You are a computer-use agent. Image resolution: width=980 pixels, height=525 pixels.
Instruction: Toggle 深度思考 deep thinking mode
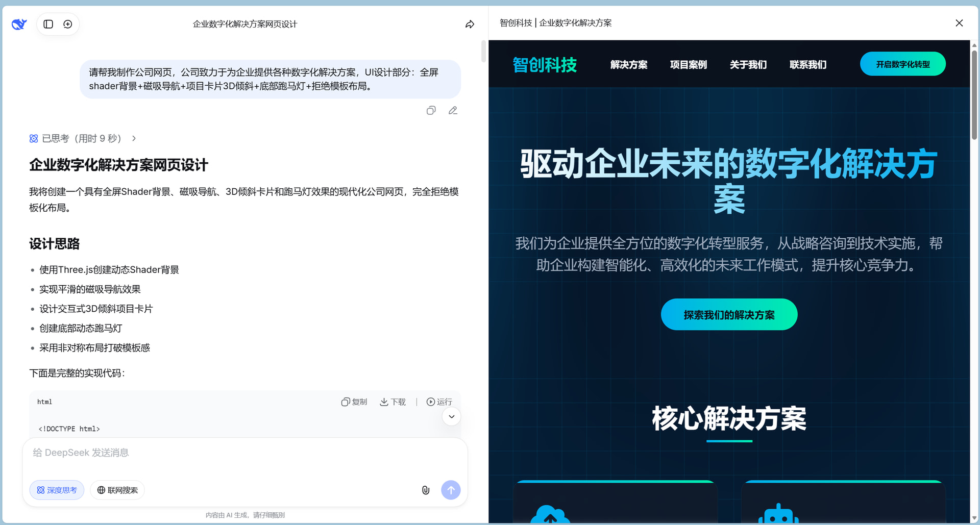(57, 490)
